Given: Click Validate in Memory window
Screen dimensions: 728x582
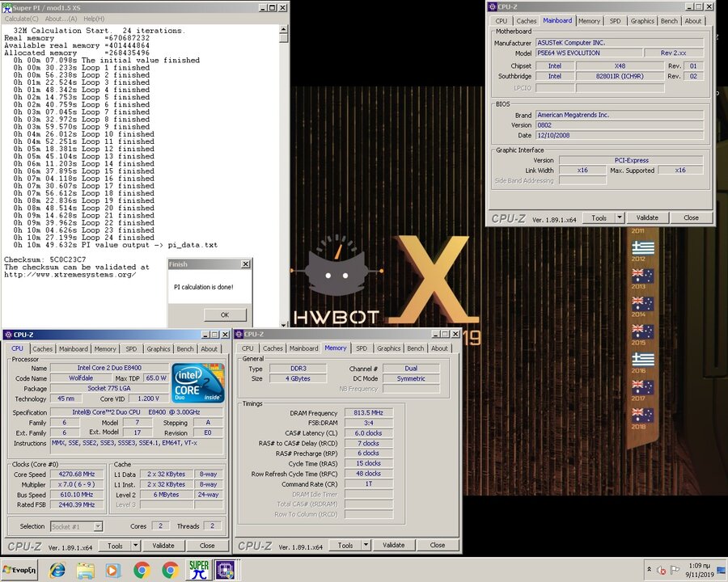Looking at the screenshot, I should 393,546.
